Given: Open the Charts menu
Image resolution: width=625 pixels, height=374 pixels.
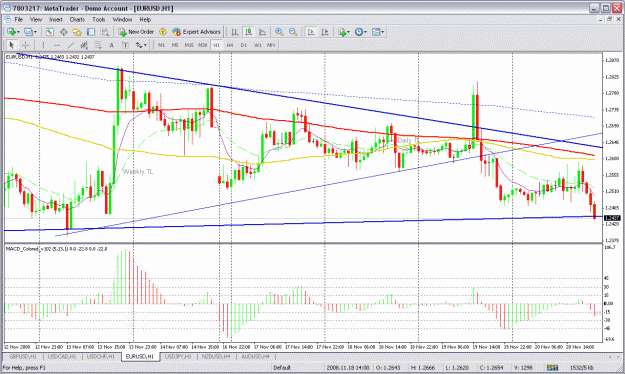Looking at the screenshot, I should pyautogui.click(x=77, y=19).
